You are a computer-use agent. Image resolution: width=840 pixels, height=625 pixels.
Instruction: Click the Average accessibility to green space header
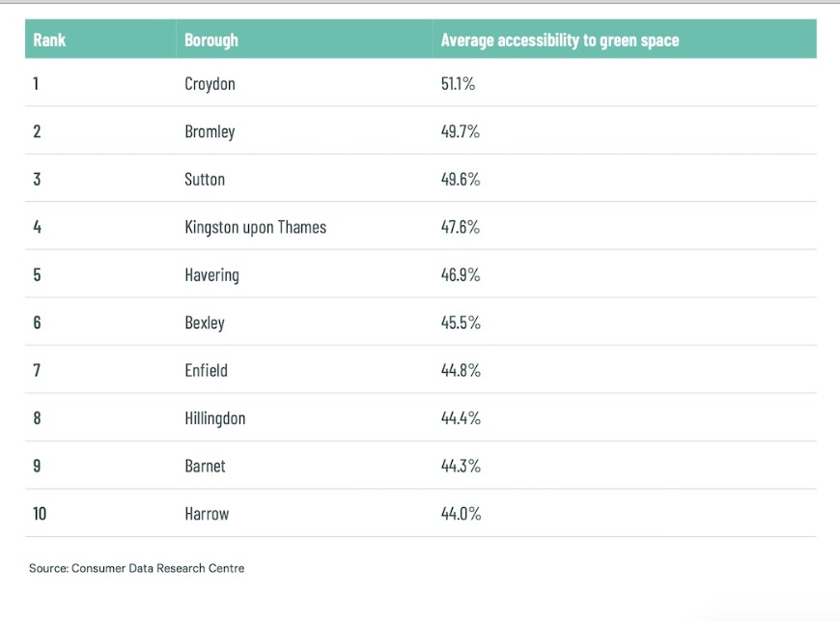coord(559,40)
